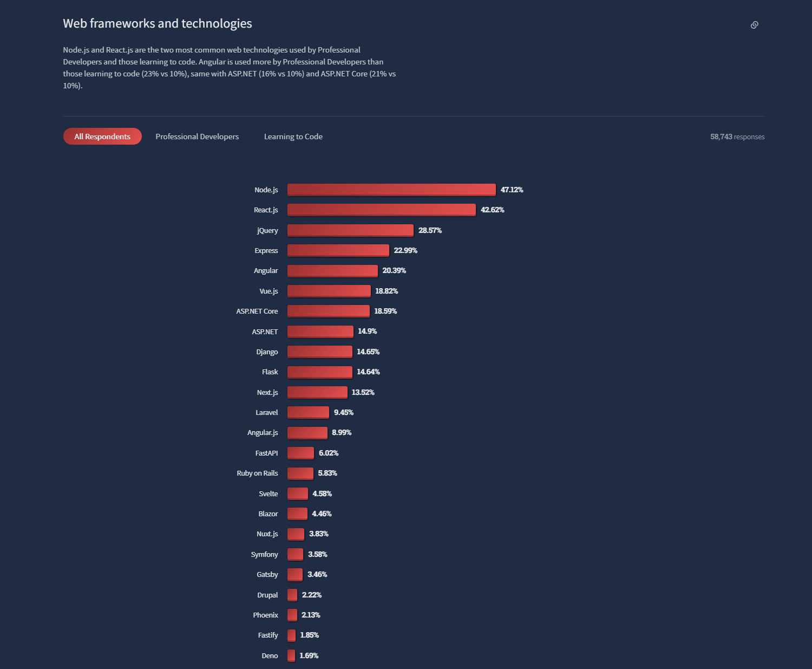Click the Ruby on Rails label
Viewport: 812px width, 669px height.
(x=257, y=473)
